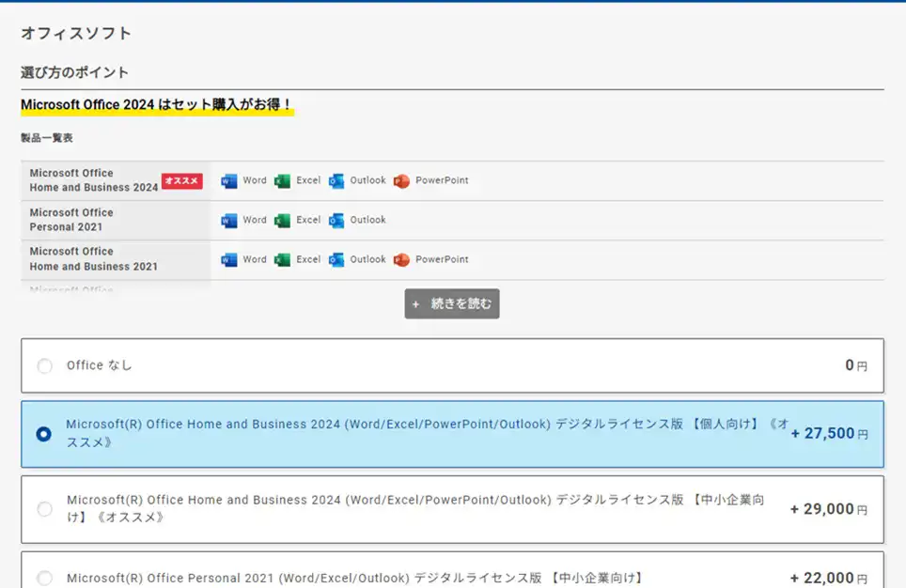Viewport: 906px width, 588px height.
Task: Click highlighted Microsoft Office 2024 セット購入 text
Action: [157, 105]
